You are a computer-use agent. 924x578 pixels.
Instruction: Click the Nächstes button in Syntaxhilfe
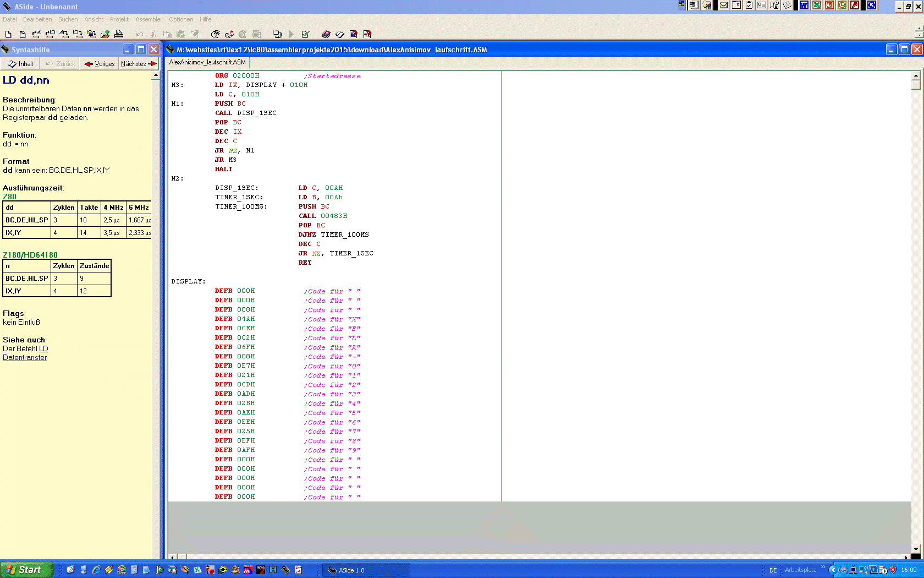tap(139, 64)
